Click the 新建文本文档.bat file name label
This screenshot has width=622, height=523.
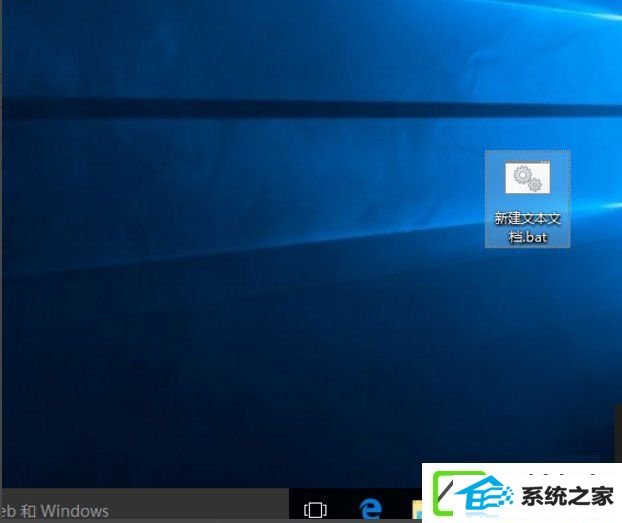[x=528, y=227]
